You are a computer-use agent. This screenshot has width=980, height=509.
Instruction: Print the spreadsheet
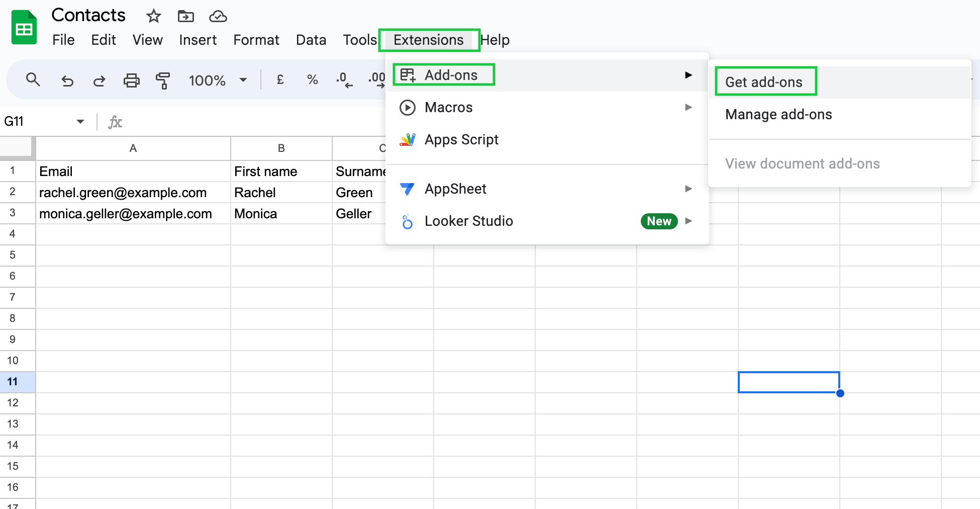coord(131,80)
